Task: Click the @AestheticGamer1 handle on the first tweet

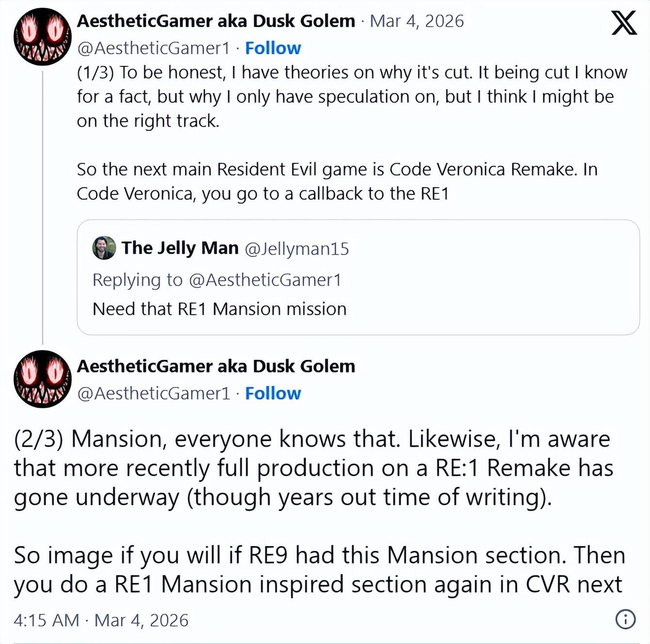Action: tap(153, 48)
